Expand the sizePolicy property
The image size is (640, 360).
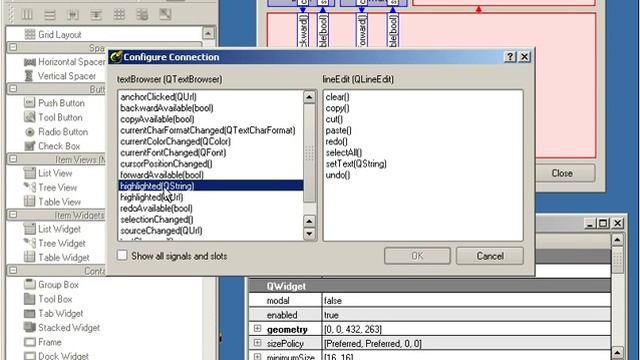tap(257, 343)
